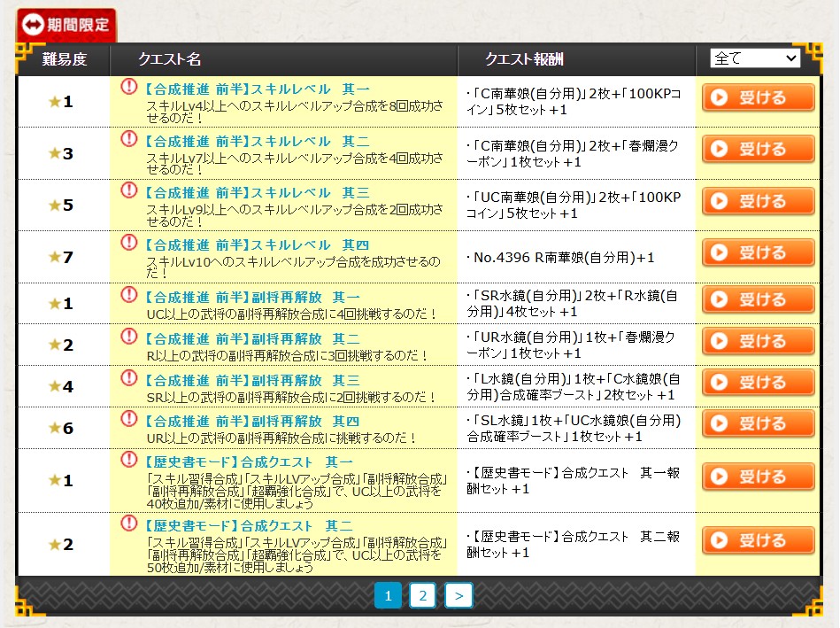Click the alert icon beside スキルレベル 其三

tap(129, 190)
